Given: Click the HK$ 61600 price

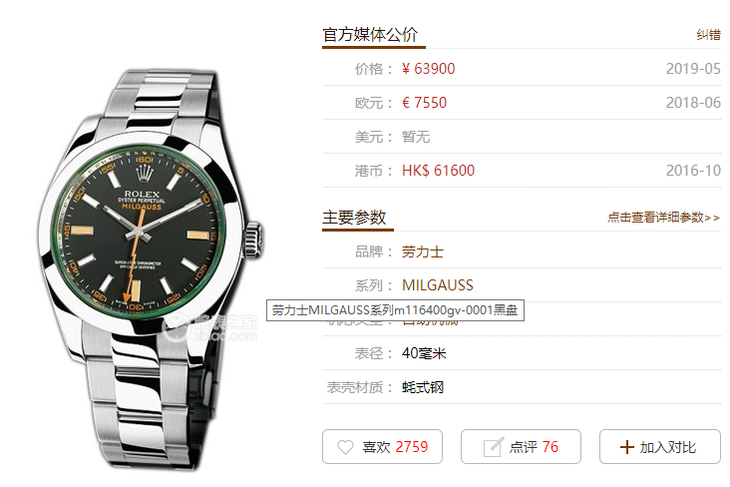Looking at the screenshot, I should tap(438, 170).
